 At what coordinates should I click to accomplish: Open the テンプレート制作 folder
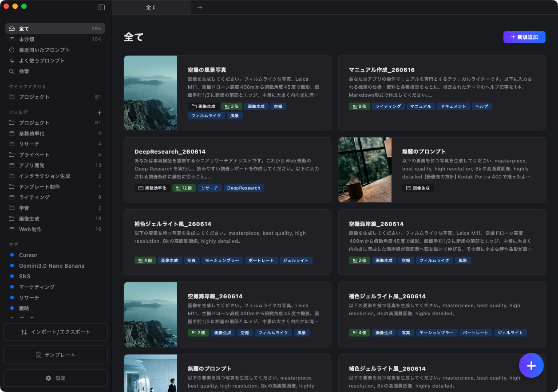click(x=55, y=186)
